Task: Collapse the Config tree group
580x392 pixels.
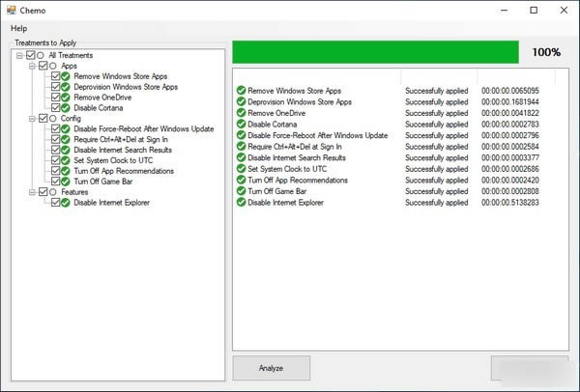Action: click(31, 118)
